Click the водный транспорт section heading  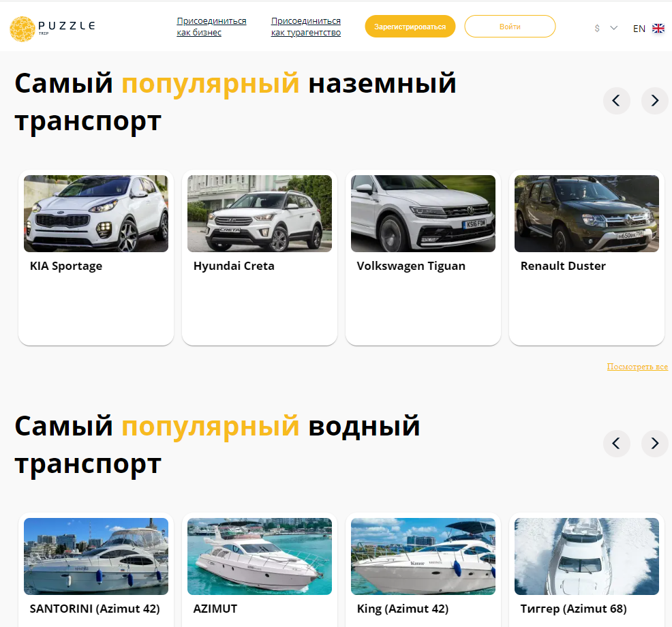click(217, 445)
